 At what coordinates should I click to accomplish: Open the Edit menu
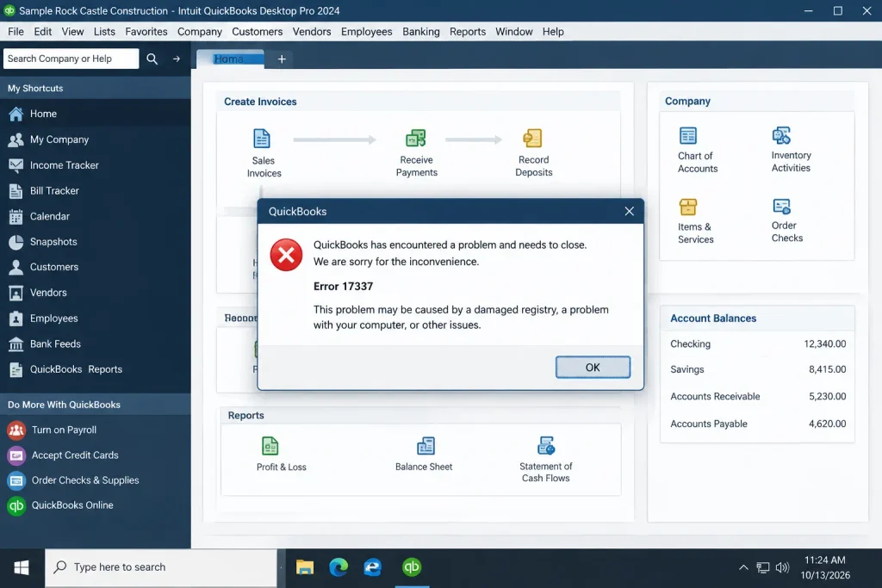click(43, 32)
